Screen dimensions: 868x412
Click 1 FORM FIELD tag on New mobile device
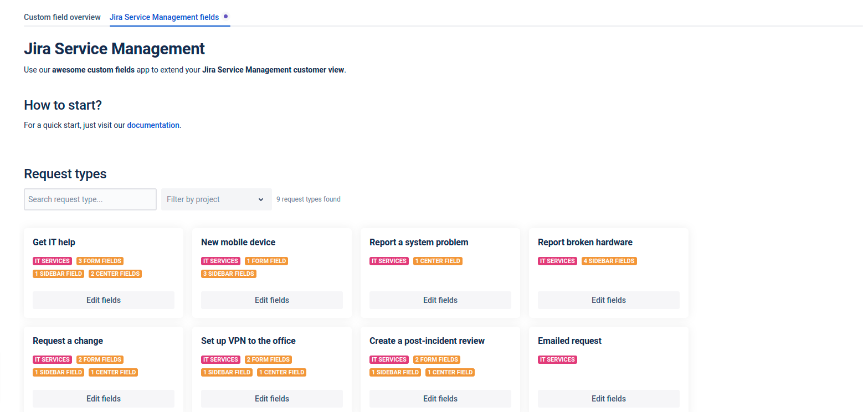266,261
